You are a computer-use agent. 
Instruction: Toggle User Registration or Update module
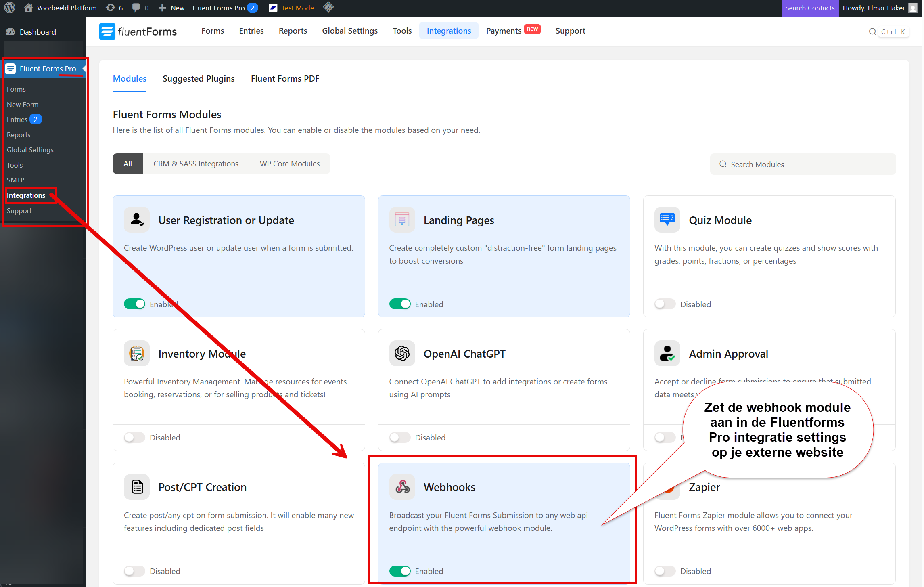coord(134,304)
